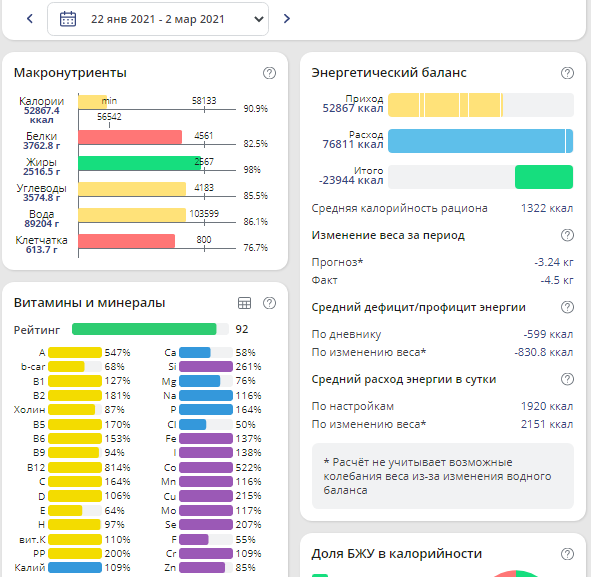The image size is (591, 577).
Task: Click b-car 68% bar
Action: point(75,366)
